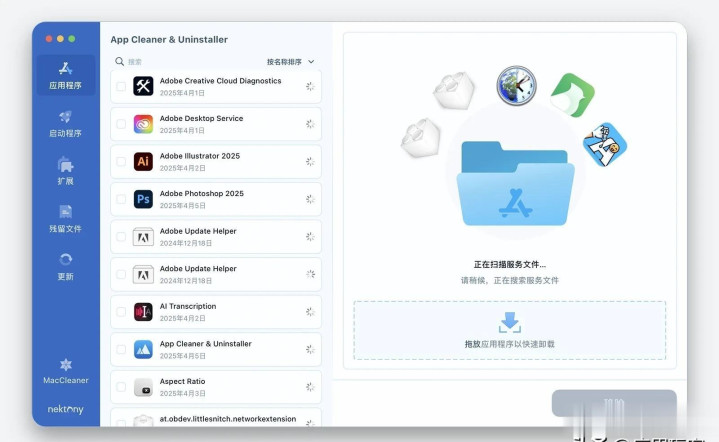Check the Aspect Ratio checkbox

pos(121,387)
